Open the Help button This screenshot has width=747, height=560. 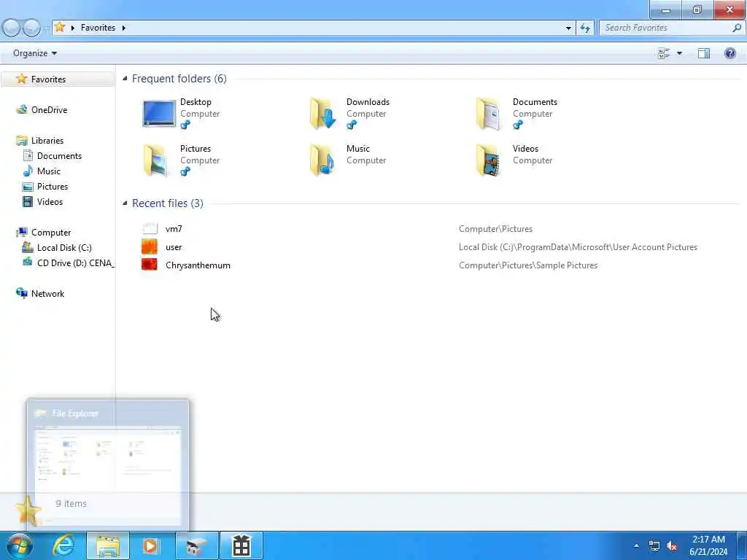coord(729,53)
